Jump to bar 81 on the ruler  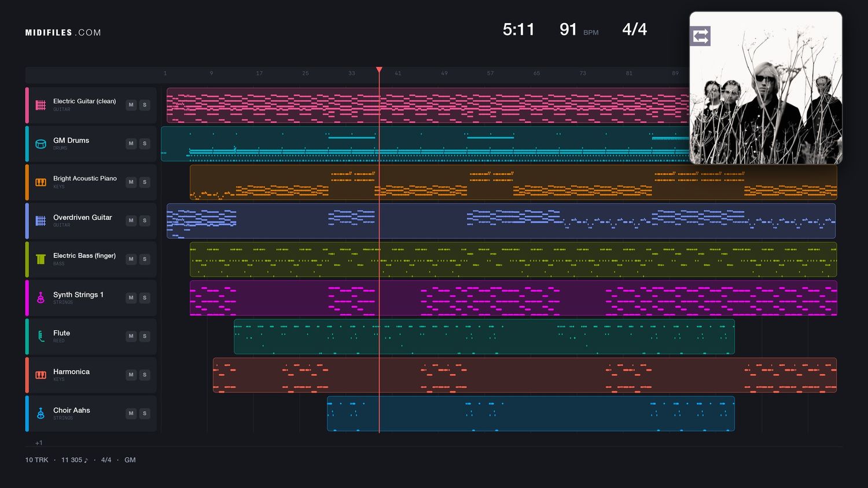click(x=629, y=73)
